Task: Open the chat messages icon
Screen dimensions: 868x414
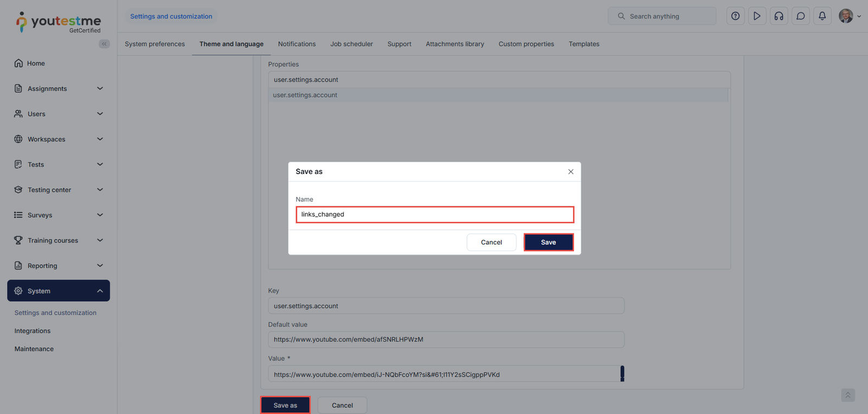Action: click(800, 16)
